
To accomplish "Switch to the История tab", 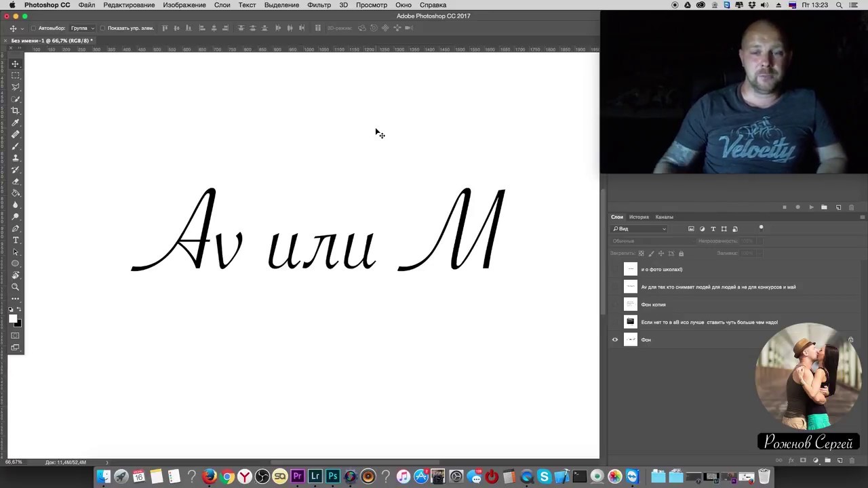I will (639, 217).
